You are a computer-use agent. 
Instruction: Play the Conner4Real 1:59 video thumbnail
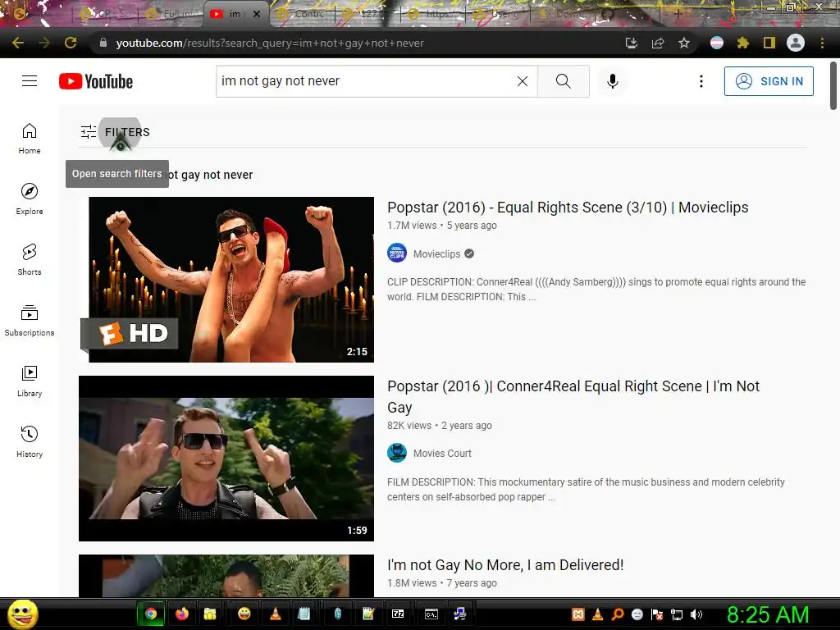[x=226, y=458]
